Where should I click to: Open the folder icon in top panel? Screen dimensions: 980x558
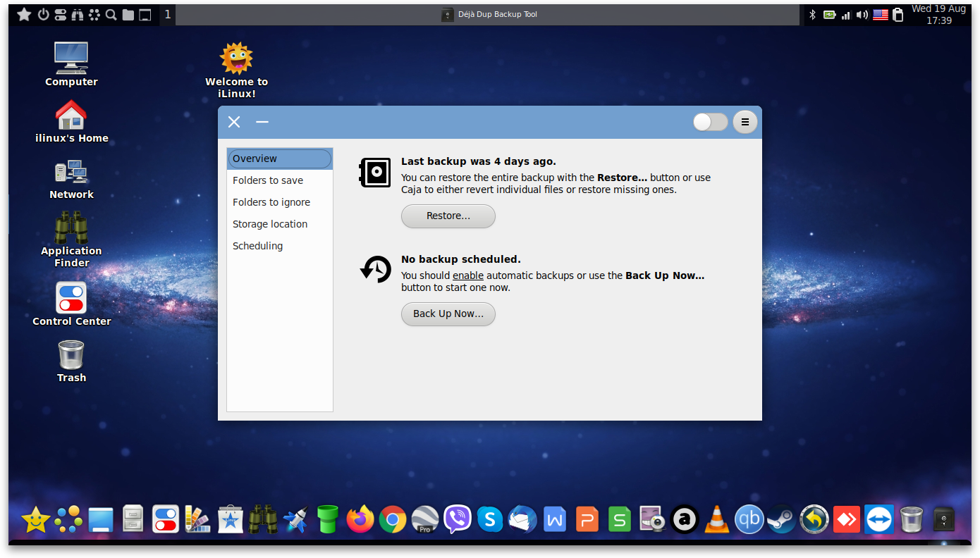[128, 14]
